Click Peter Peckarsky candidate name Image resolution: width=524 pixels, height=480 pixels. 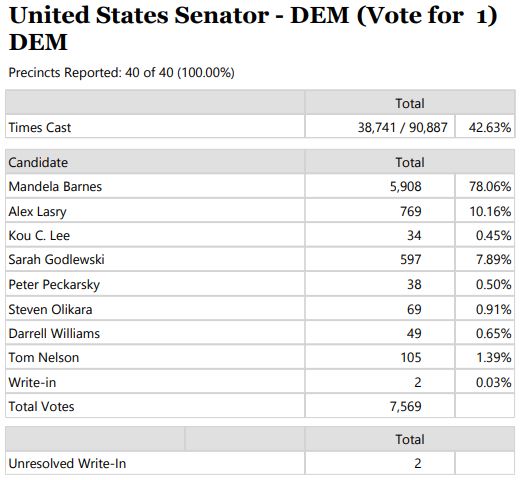pyautogui.click(x=54, y=285)
